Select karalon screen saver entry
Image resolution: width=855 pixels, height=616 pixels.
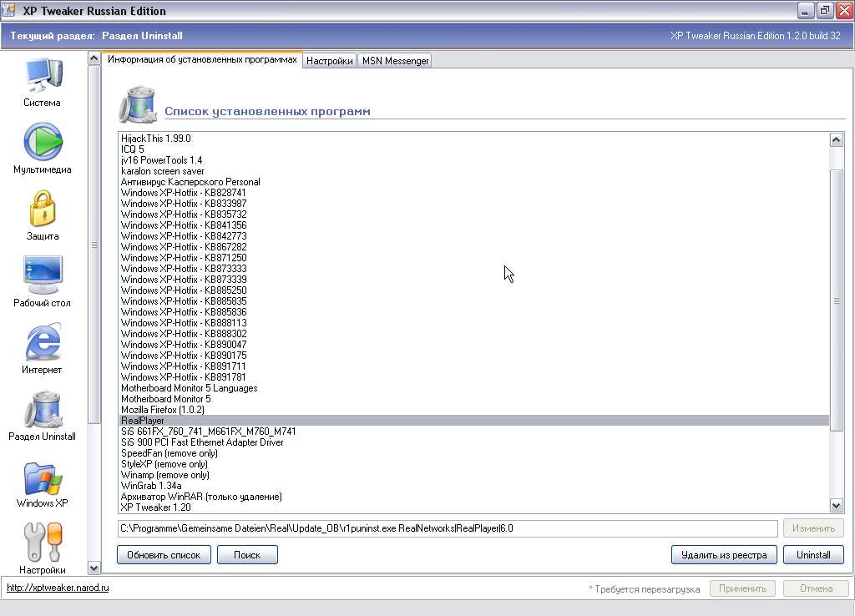click(x=473, y=171)
